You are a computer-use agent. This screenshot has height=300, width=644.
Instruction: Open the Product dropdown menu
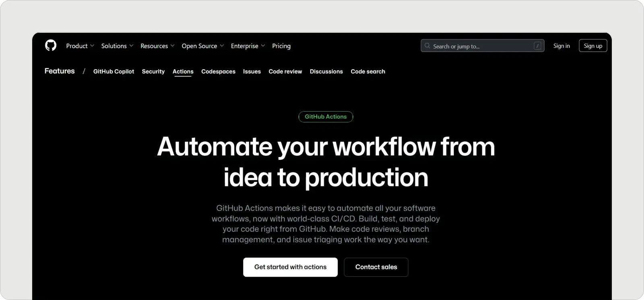coord(80,46)
